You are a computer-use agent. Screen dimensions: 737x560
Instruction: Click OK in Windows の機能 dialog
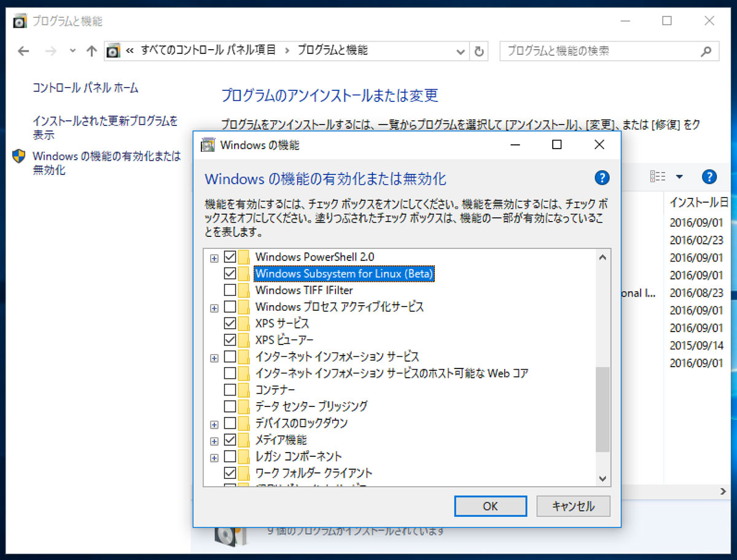[490, 506]
